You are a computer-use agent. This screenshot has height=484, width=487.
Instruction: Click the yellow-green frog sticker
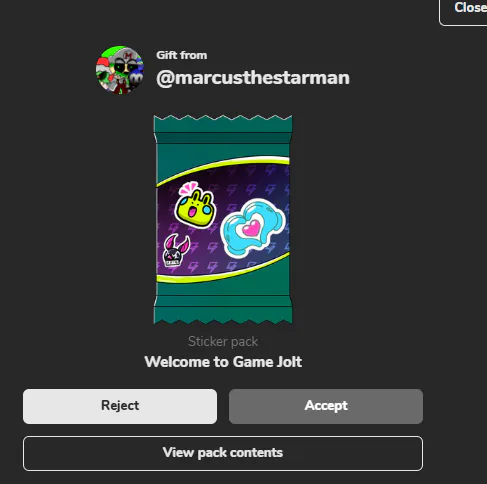(196, 208)
